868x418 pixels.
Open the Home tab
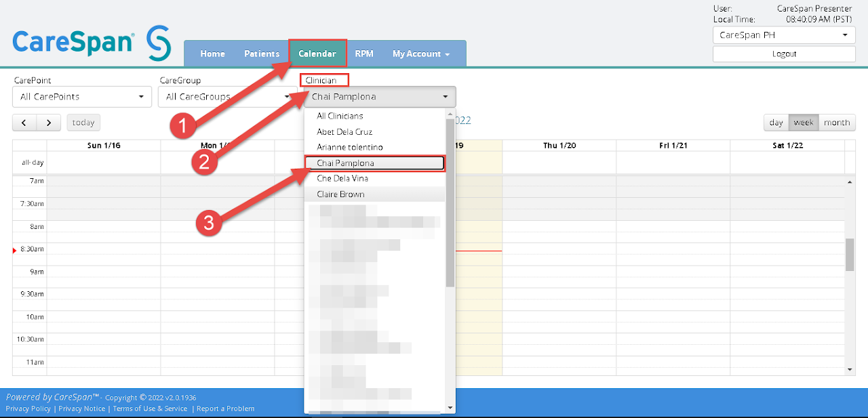point(212,54)
